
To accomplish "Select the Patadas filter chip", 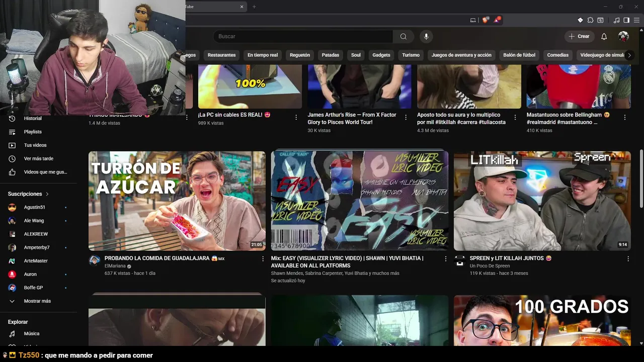I will (x=331, y=55).
